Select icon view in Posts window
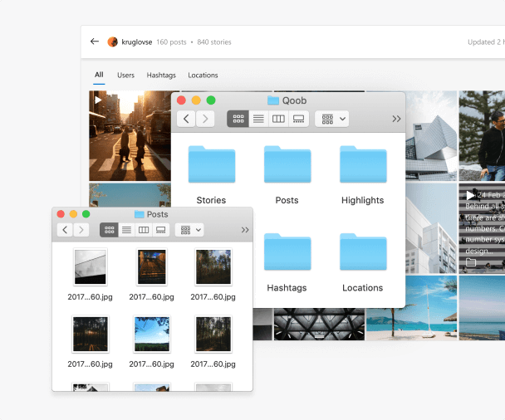Screen dimensions: 505x420 coord(109,230)
